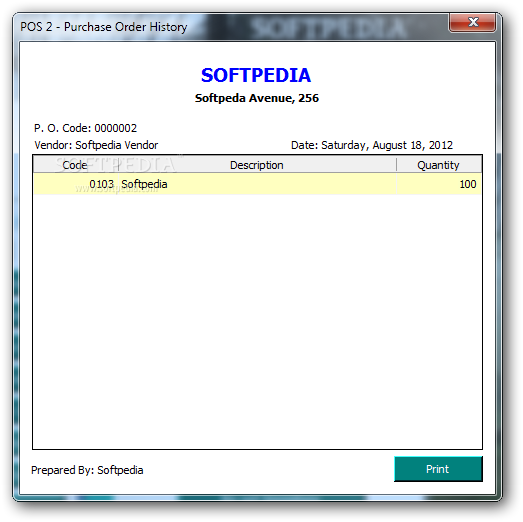Click the Date: Saturday, August 18, 2012 text

[x=372, y=145]
